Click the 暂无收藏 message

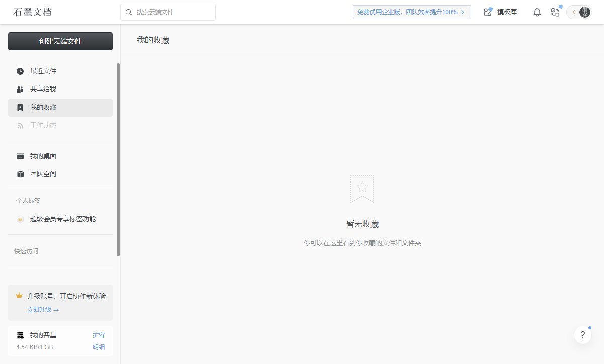(x=362, y=224)
